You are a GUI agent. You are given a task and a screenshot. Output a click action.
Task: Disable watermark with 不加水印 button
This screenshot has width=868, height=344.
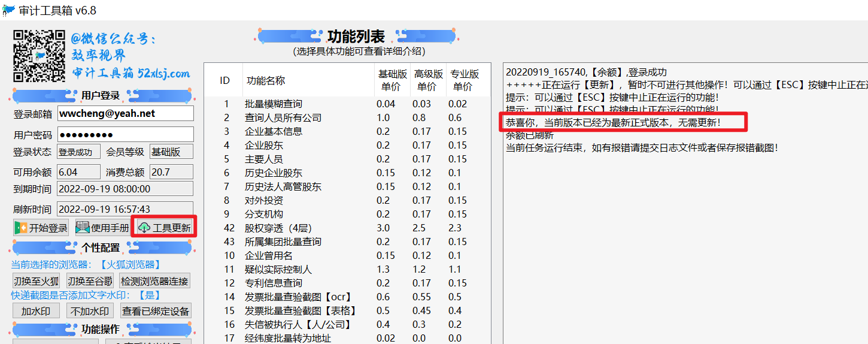(90, 310)
